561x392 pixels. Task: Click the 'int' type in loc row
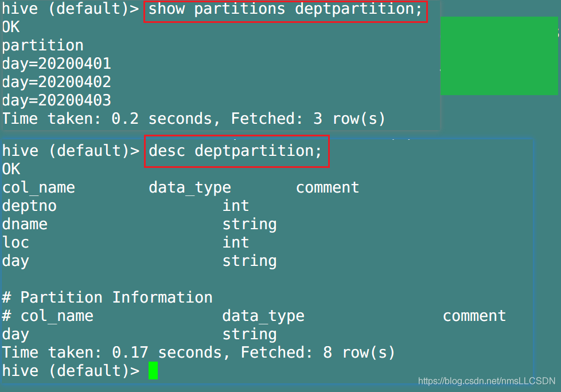(235, 242)
